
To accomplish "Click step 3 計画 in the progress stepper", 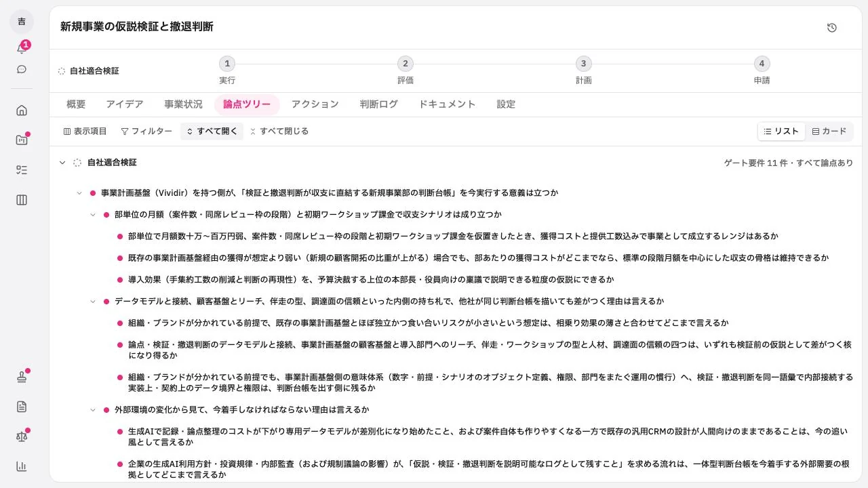I will (584, 71).
